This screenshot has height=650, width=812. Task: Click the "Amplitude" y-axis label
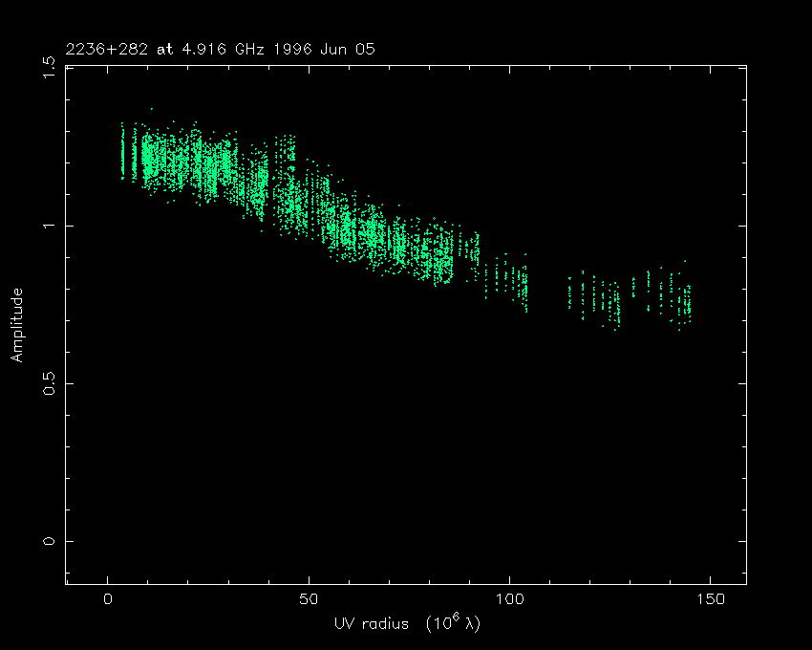(x=16, y=324)
